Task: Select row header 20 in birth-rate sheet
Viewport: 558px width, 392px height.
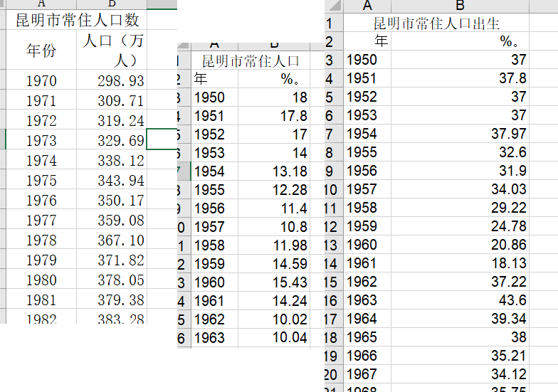Action: coord(334,374)
